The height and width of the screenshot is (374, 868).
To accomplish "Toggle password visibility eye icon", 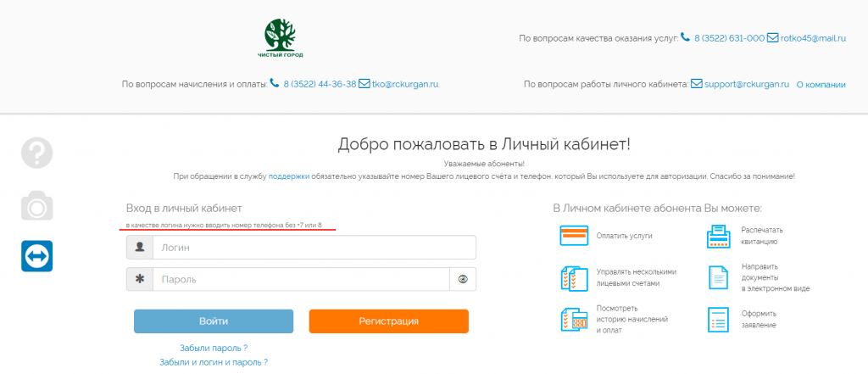I will (463, 279).
